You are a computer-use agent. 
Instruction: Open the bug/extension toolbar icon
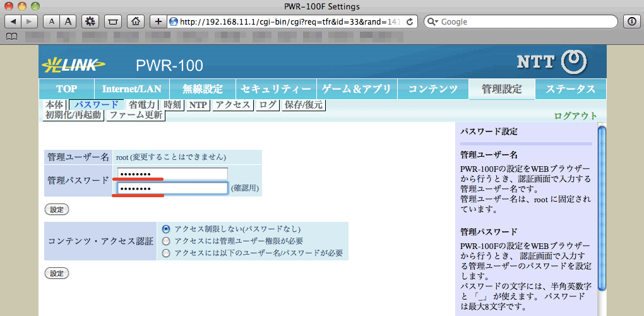(x=90, y=21)
